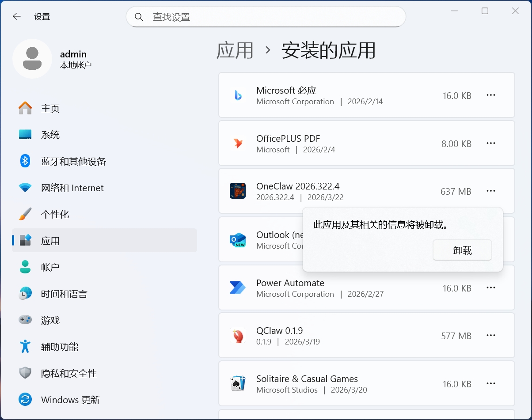Viewport: 532px width, 420px height.
Task: Click the OfficePLUS PDF app icon
Action: tap(238, 143)
